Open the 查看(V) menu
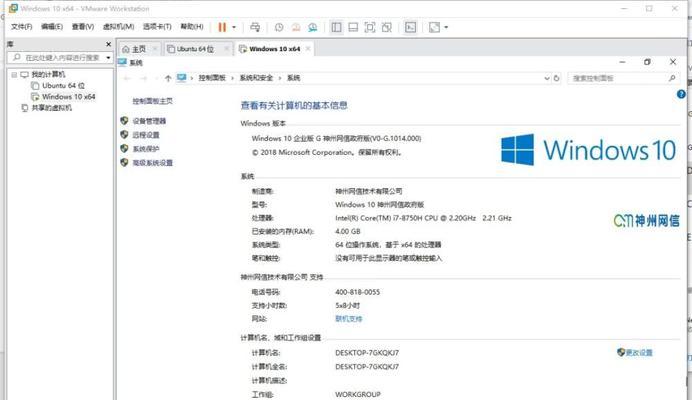 pos(83,27)
